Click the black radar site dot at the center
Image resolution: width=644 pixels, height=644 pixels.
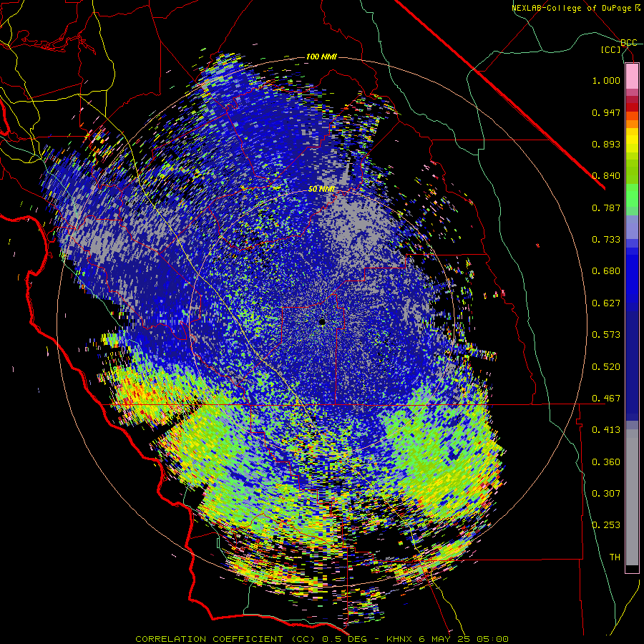click(323, 322)
